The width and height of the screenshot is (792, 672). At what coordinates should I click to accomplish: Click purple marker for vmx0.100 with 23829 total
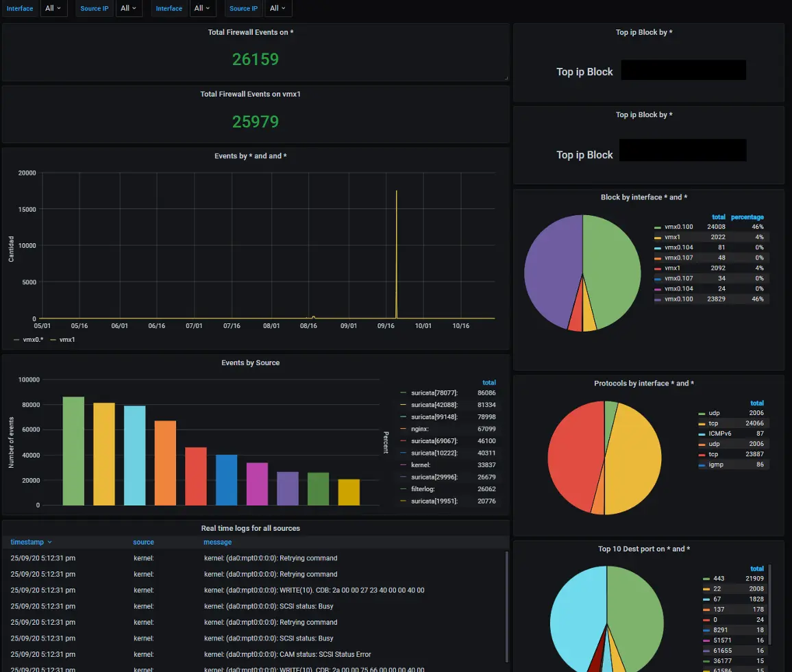(658, 299)
